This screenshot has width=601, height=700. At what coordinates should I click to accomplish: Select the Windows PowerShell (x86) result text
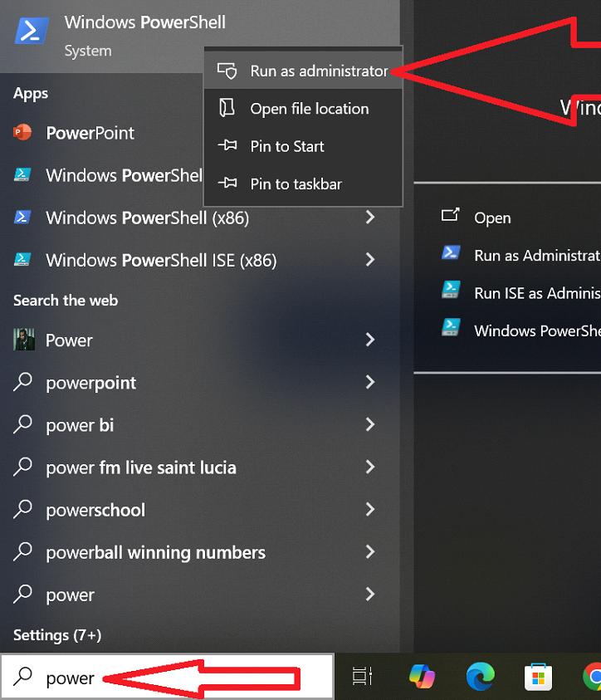point(147,218)
